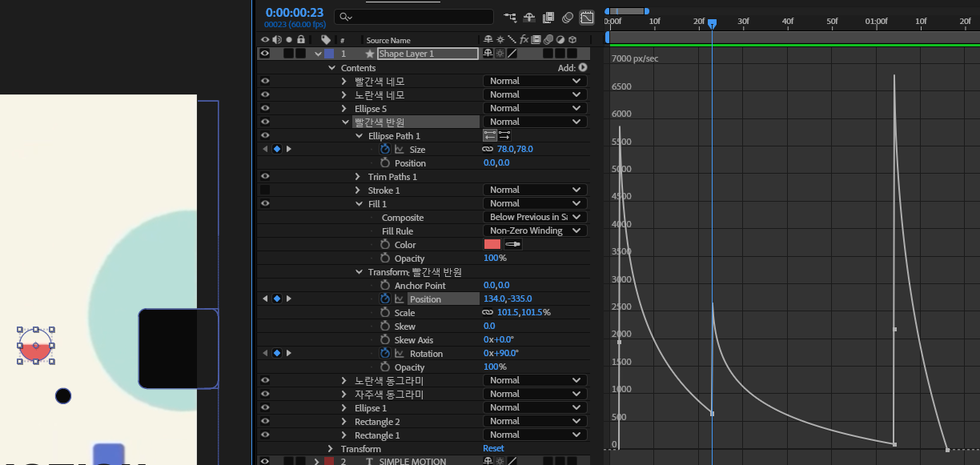Show the Stroke 1 property
Screen dimensions: 980x465
264,190
